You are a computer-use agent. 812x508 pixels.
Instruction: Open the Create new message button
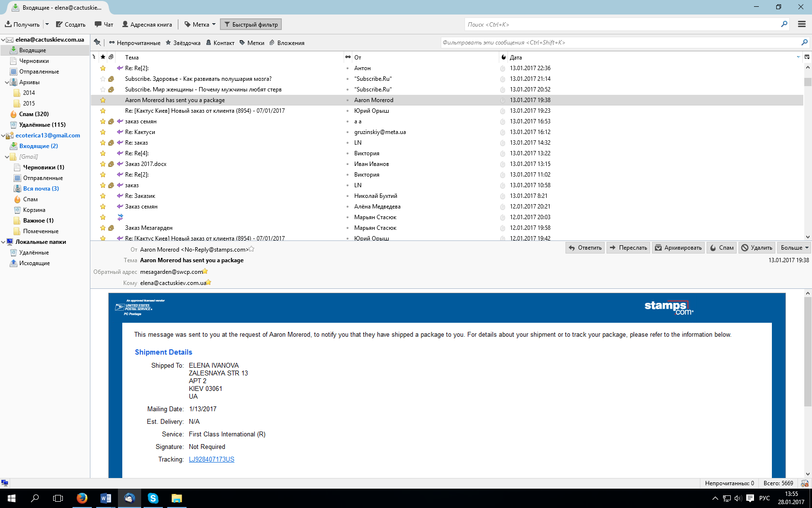pos(71,24)
